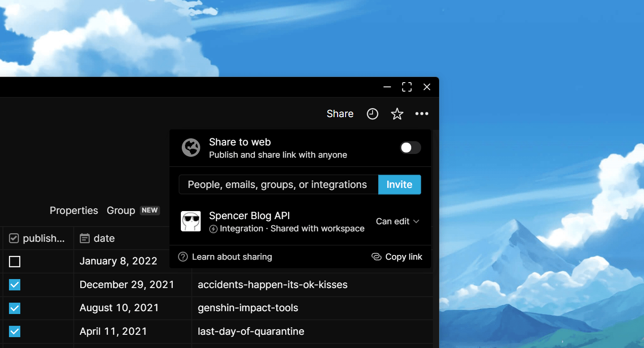
Task: Click the date column calendar icon
Action: 85,238
